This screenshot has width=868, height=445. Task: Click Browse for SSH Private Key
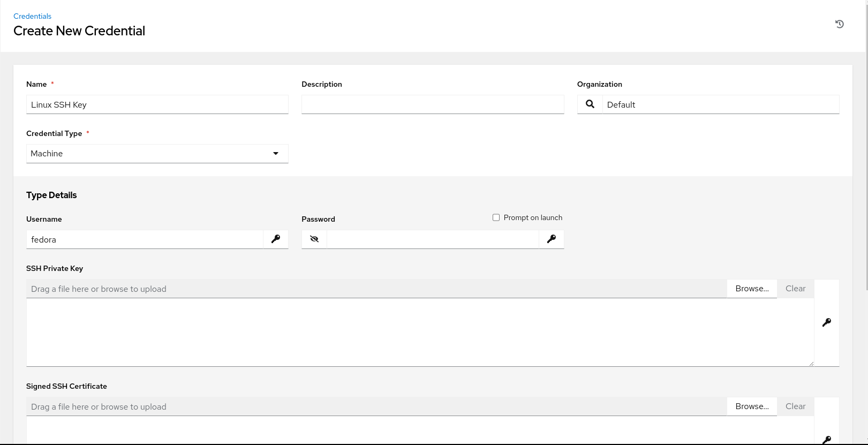752,289
